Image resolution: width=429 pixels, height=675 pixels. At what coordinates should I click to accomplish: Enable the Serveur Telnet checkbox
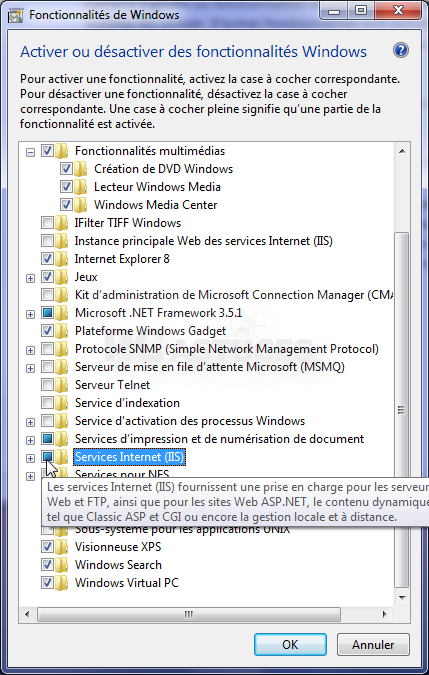tap(47, 384)
